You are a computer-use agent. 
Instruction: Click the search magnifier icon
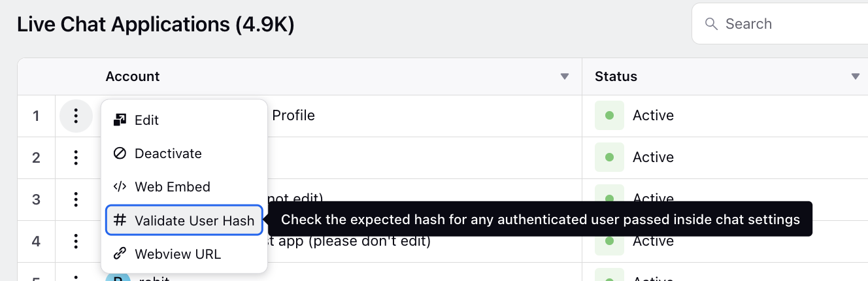coord(712,24)
